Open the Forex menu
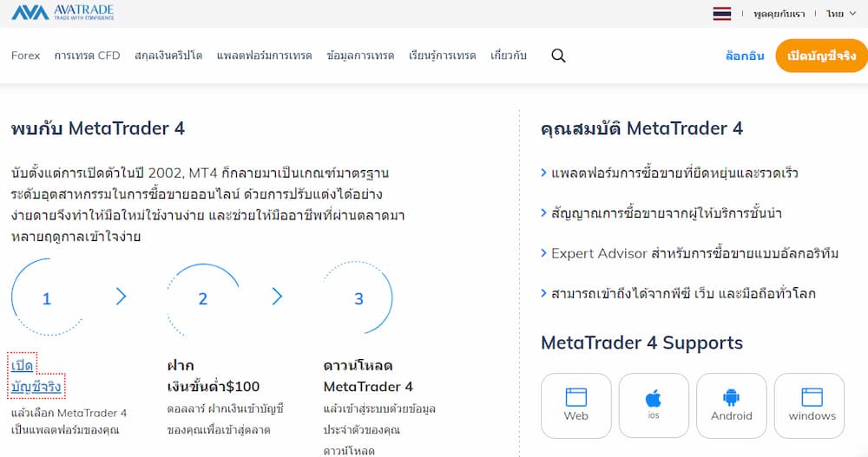868x457 pixels. point(25,55)
